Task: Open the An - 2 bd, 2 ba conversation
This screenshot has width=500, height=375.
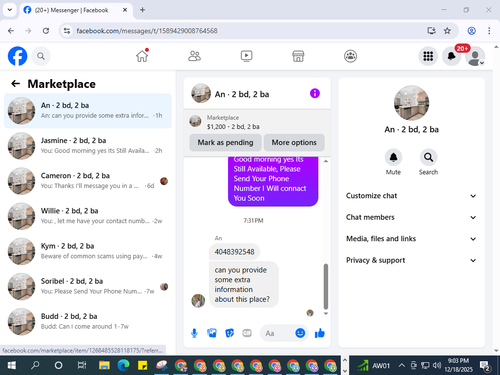Action: [88, 111]
